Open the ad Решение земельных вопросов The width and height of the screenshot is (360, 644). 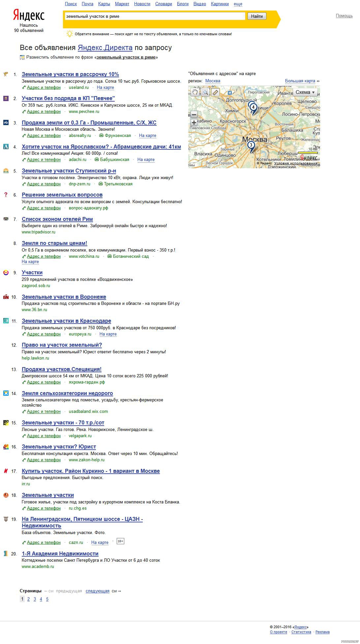pyautogui.click(x=62, y=195)
